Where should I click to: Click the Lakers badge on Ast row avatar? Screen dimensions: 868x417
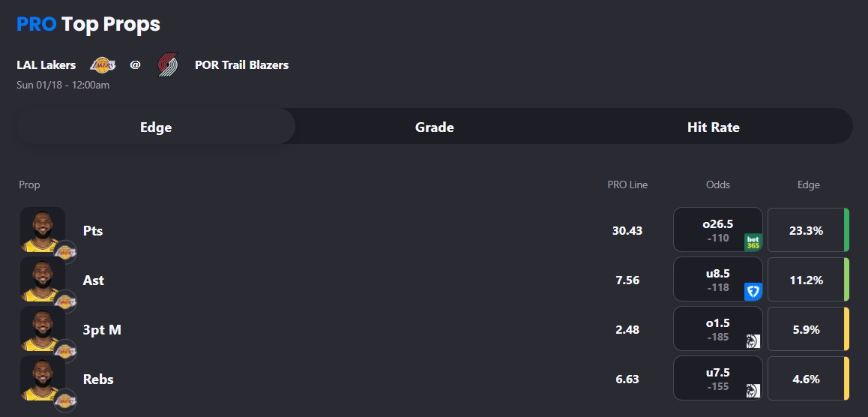pos(66,301)
